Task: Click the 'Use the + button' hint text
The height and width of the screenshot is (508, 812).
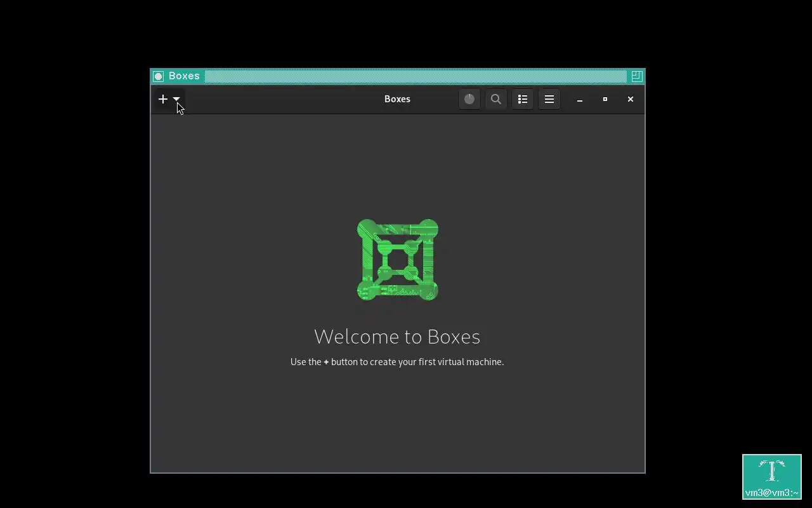Action: (397, 362)
